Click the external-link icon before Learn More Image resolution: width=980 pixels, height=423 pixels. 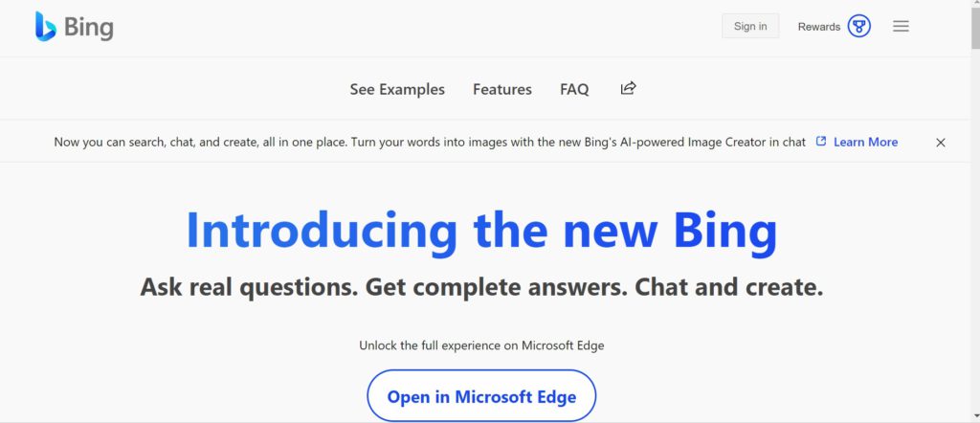pos(821,142)
